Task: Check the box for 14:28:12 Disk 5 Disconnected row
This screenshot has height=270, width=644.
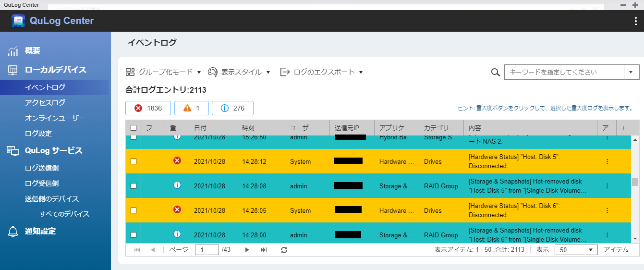Action: pyautogui.click(x=134, y=161)
